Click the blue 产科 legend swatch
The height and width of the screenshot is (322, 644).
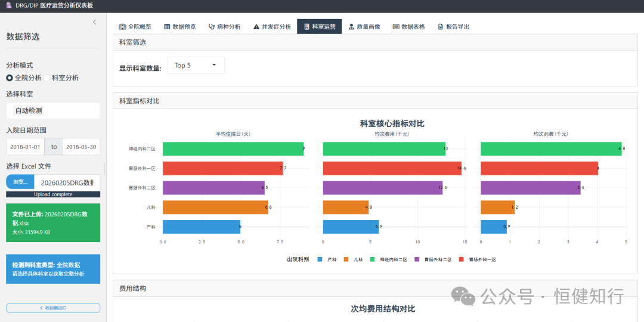pyautogui.click(x=320, y=259)
